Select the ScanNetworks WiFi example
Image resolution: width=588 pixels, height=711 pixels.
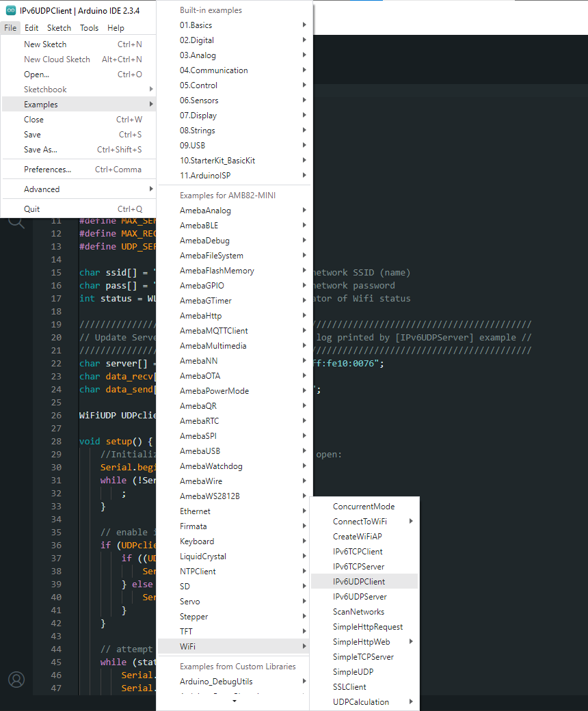click(358, 612)
